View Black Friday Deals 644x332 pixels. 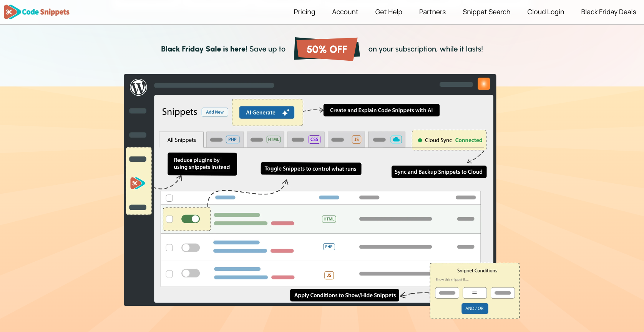pos(609,12)
